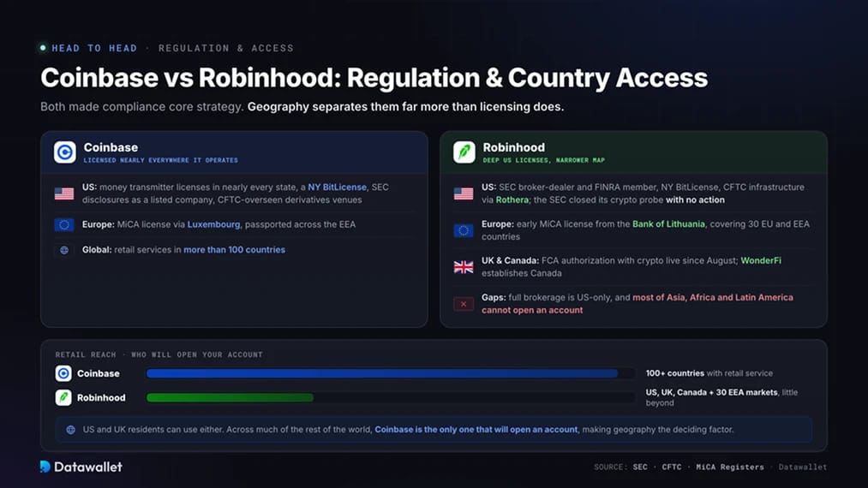
Task: Click the 'Robinhood' card heading
Action: pyautogui.click(x=514, y=147)
